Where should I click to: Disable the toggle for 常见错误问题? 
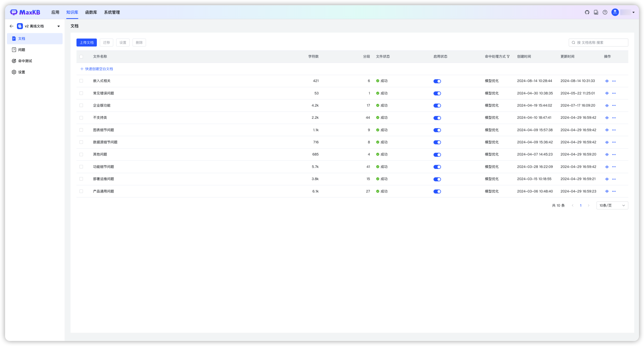(437, 93)
